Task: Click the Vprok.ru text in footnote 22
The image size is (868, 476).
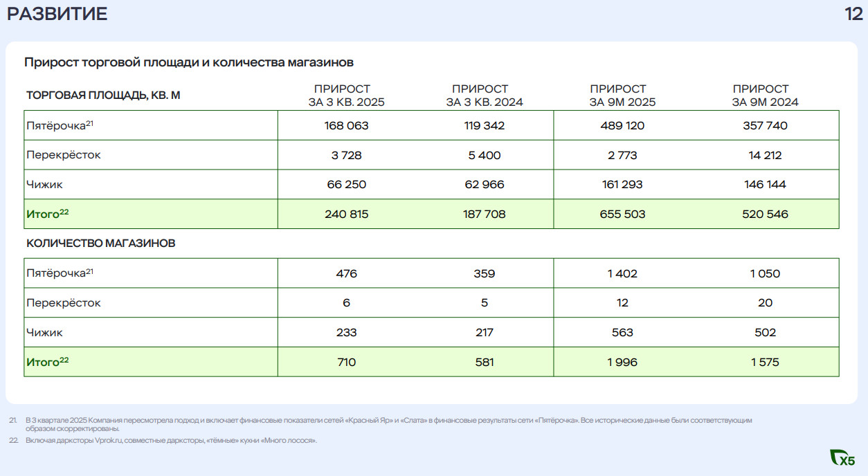Action: (106, 441)
